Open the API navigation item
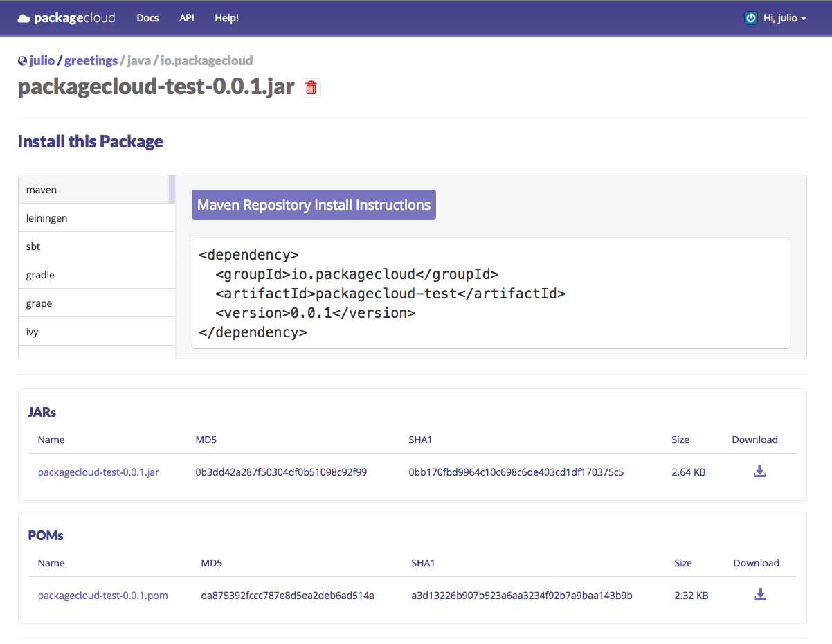The image size is (832, 644). click(x=187, y=18)
